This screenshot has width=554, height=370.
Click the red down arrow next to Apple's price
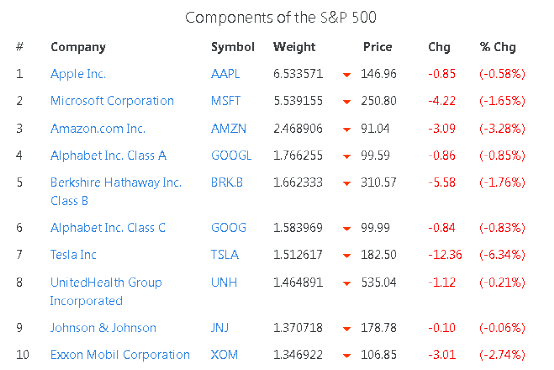point(347,75)
